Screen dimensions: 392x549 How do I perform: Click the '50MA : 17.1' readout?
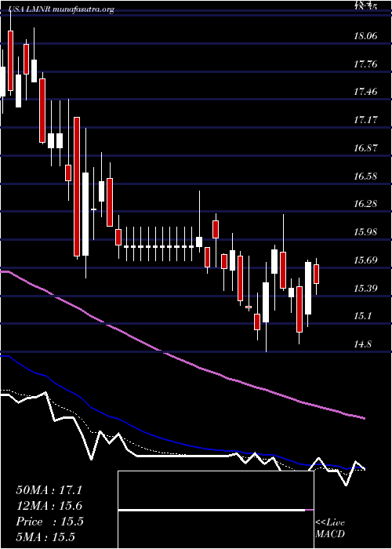(x=49, y=490)
